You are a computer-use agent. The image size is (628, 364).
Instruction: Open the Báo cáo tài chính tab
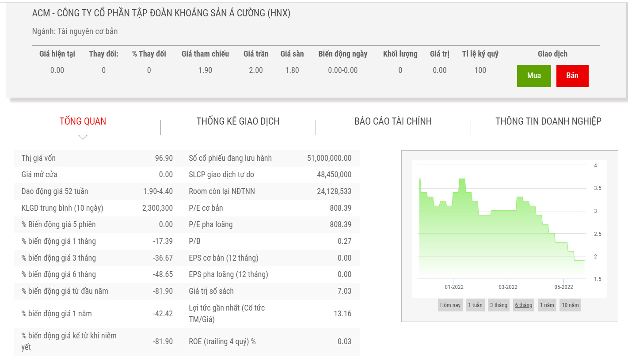(x=393, y=121)
